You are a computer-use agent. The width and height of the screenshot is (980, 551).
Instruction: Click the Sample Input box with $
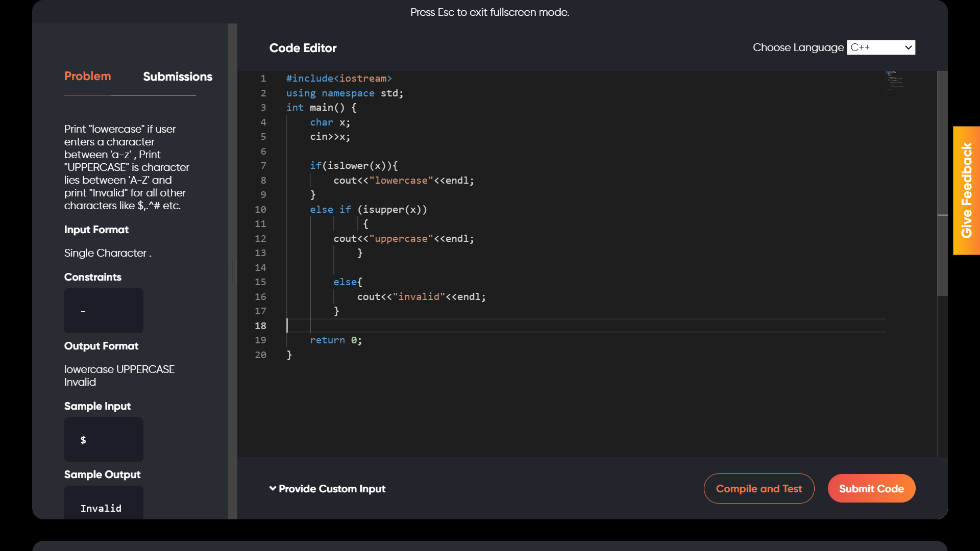pyautogui.click(x=104, y=439)
